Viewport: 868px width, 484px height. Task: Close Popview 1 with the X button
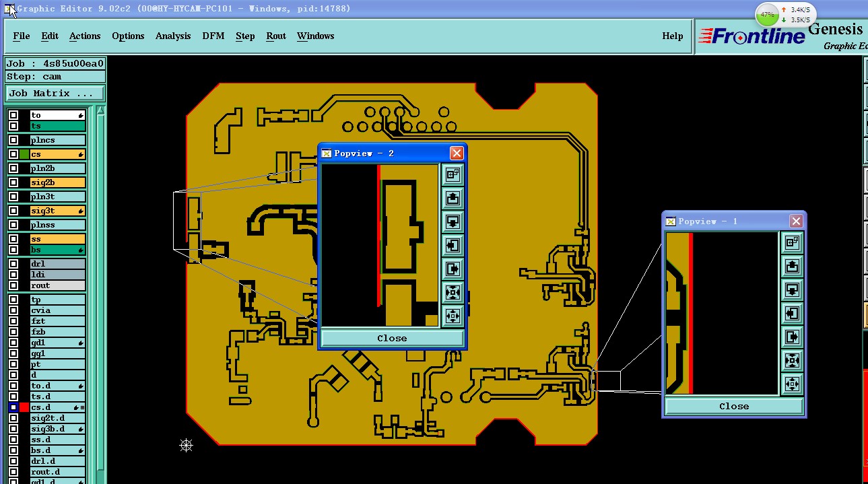tap(796, 221)
